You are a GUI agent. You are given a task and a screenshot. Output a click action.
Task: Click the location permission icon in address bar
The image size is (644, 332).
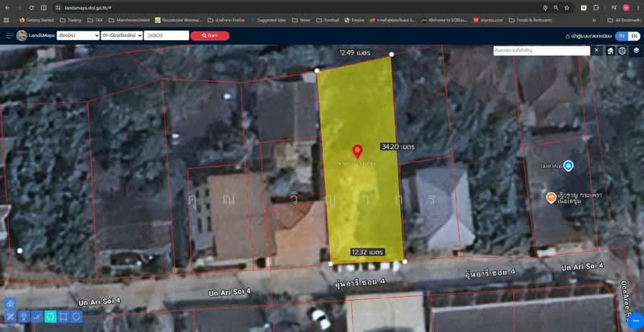point(545,8)
